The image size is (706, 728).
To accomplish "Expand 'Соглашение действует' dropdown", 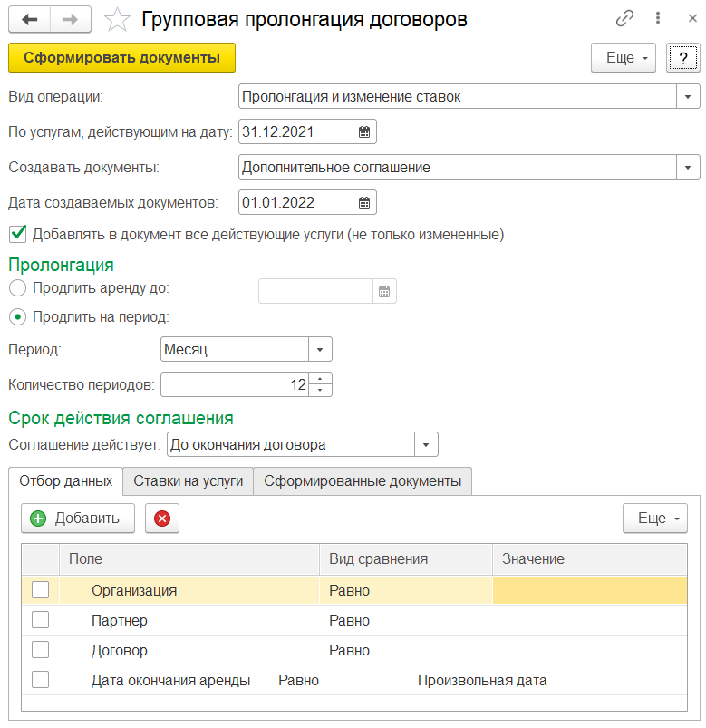I will pyautogui.click(x=426, y=444).
